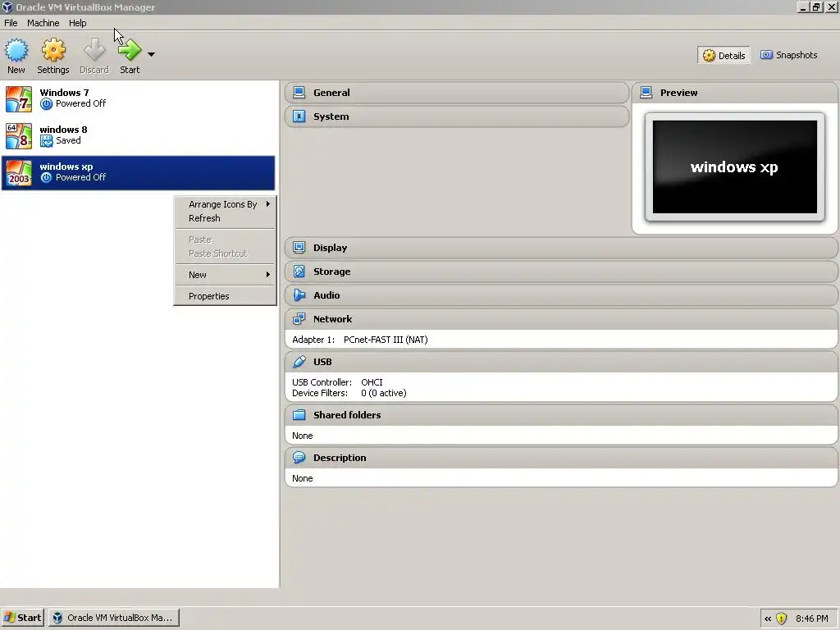Click the Shared folders section icon
The height and width of the screenshot is (630, 840).
pos(299,414)
